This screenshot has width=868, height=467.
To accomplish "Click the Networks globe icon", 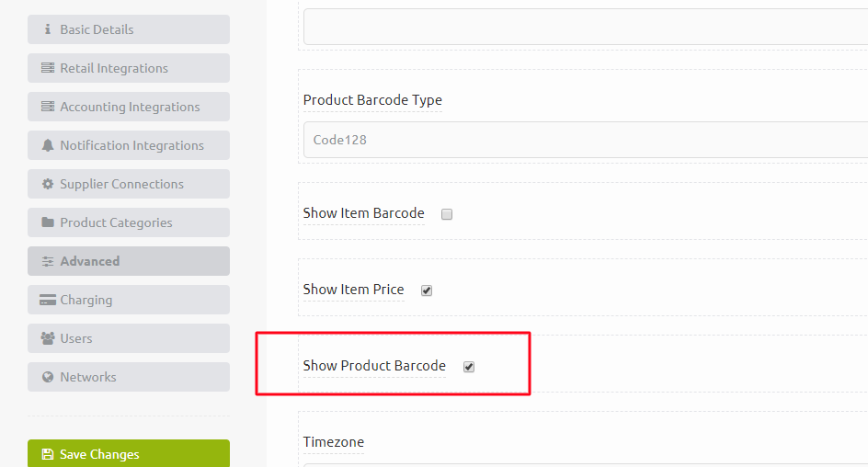I will [x=48, y=377].
